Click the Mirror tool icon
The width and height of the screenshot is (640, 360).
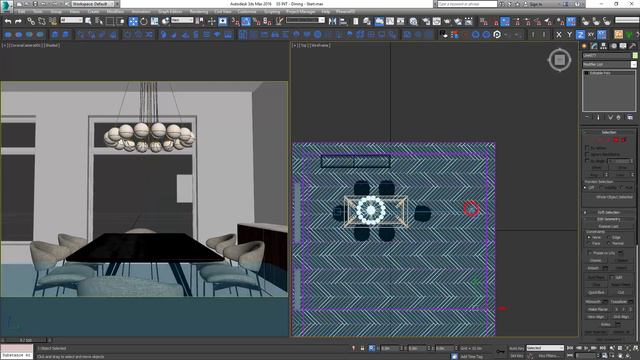click(x=333, y=21)
